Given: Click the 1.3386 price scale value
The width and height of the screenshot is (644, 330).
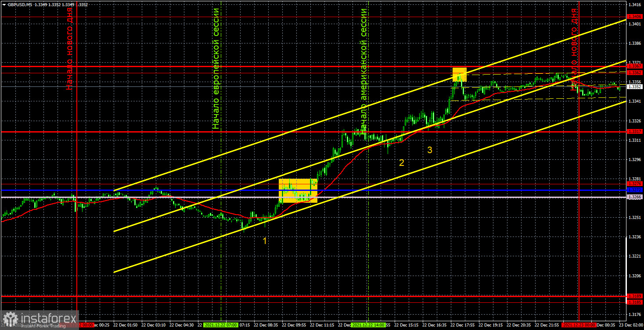Looking at the screenshot, I should [x=635, y=43].
